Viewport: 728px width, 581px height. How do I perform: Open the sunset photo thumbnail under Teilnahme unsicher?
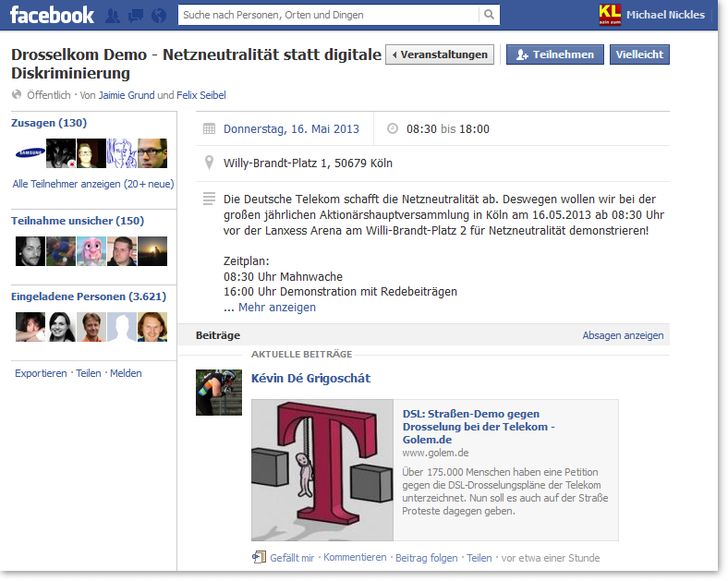[152, 251]
